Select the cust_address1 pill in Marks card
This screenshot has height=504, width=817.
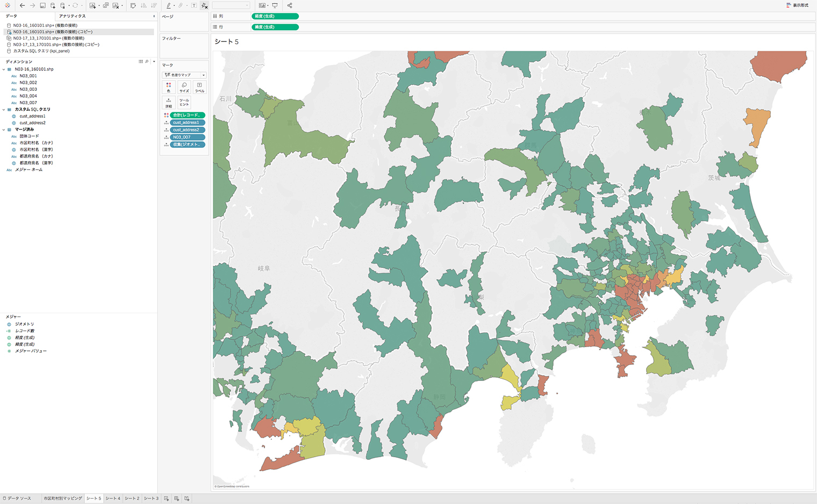pos(187,123)
